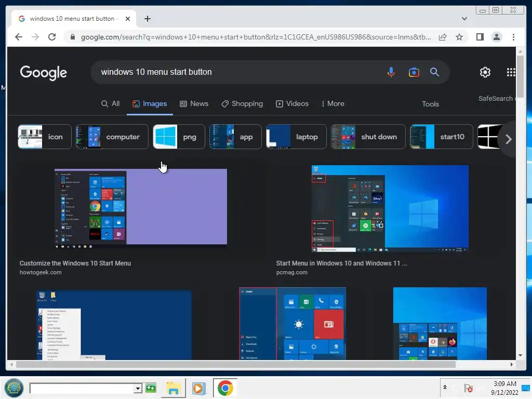Viewport: 532px width, 399px height.
Task: Expand the taskbar address dropdown arrow
Action: pos(138,388)
